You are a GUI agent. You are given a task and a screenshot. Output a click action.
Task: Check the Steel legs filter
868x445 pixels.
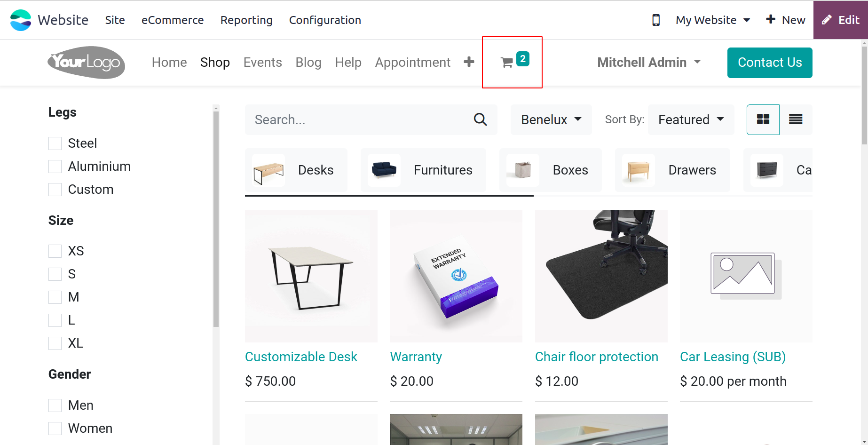55,143
